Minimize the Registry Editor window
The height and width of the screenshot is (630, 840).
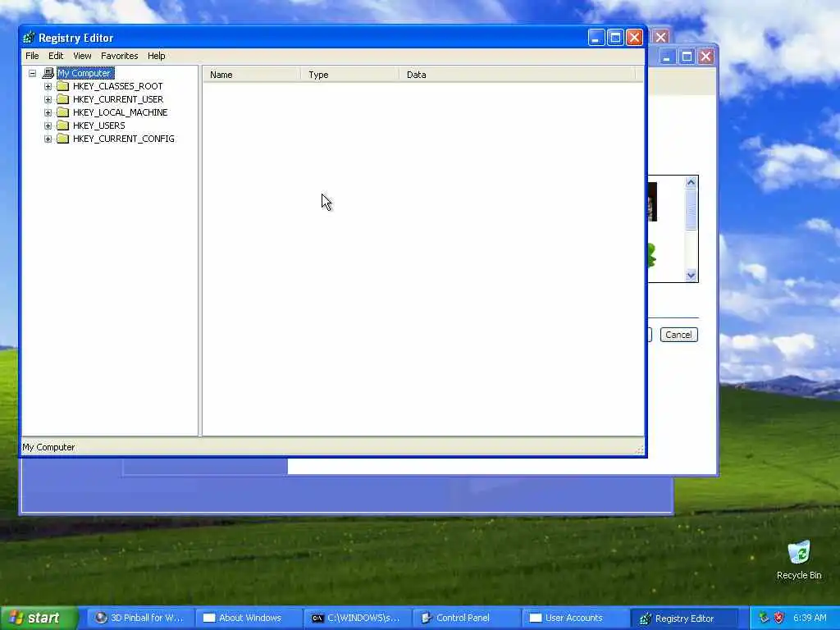pyautogui.click(x=596, y=38)
